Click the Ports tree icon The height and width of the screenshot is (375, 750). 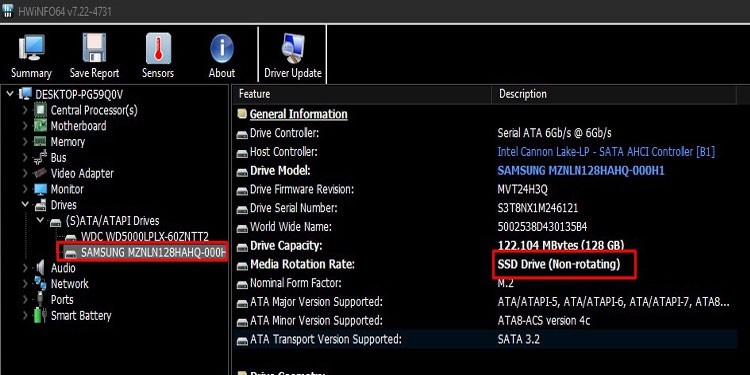[41, 299]
